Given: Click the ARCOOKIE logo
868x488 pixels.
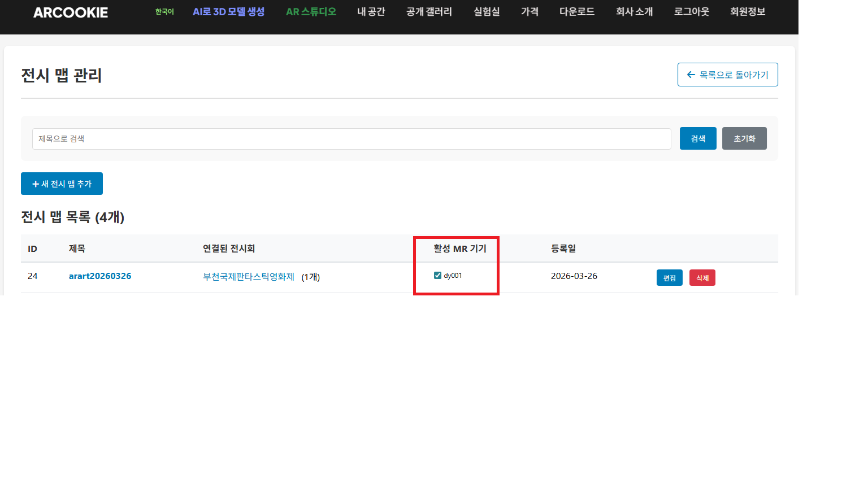Looking at the screenshot, I should tap(70, 12).
